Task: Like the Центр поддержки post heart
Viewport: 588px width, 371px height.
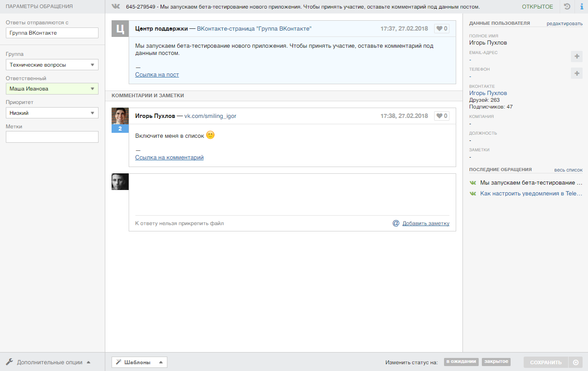Action: (442, 28)
